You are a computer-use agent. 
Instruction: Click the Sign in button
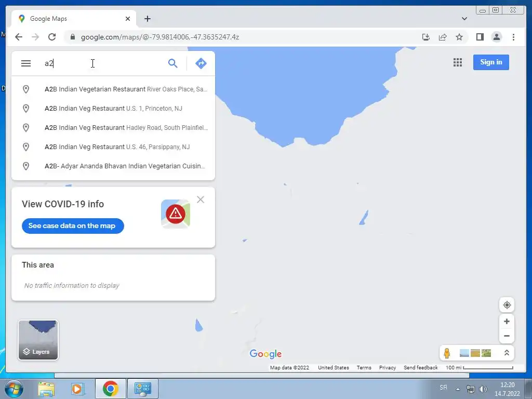pyautogui.click(x=491, y=62)
